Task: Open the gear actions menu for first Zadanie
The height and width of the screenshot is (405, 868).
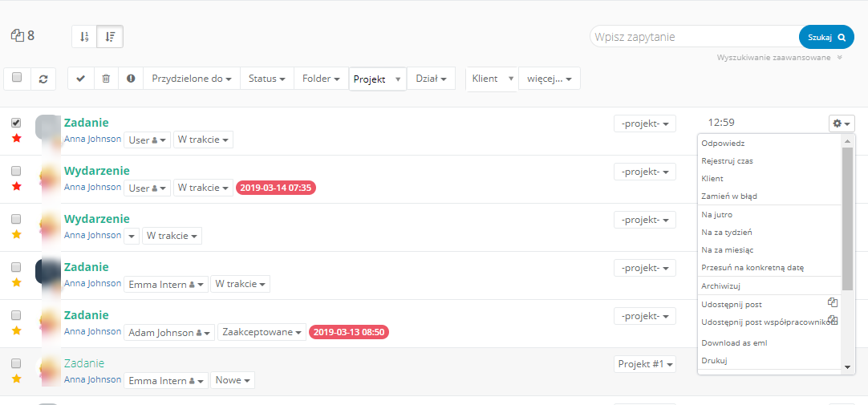Action: [842, 124]
